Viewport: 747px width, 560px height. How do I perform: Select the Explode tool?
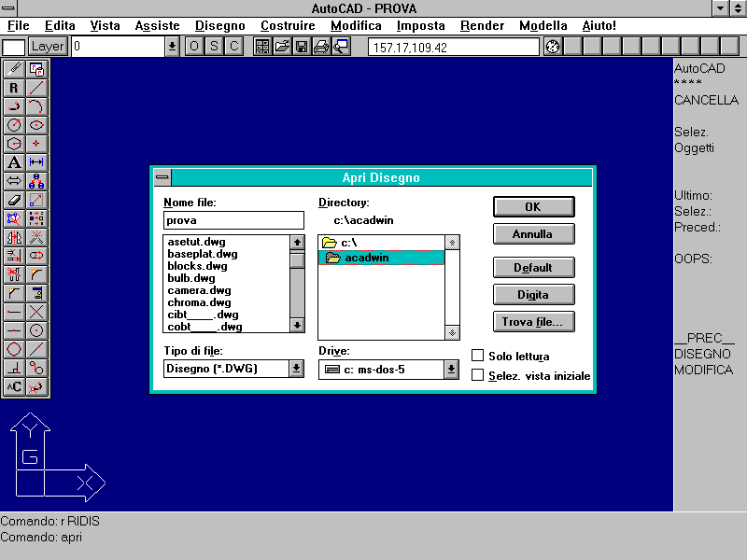pyautogui.click(x=36, y=237)
